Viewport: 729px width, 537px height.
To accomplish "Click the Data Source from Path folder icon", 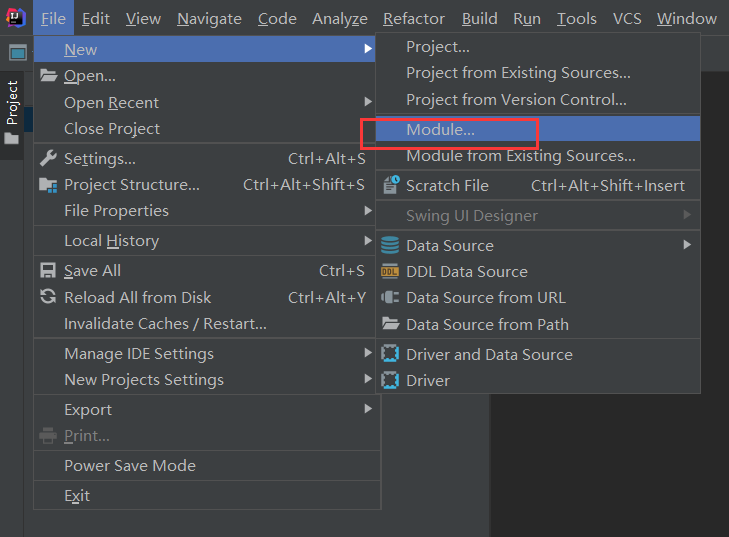I will pyautogui.click(x=390, y=324).
